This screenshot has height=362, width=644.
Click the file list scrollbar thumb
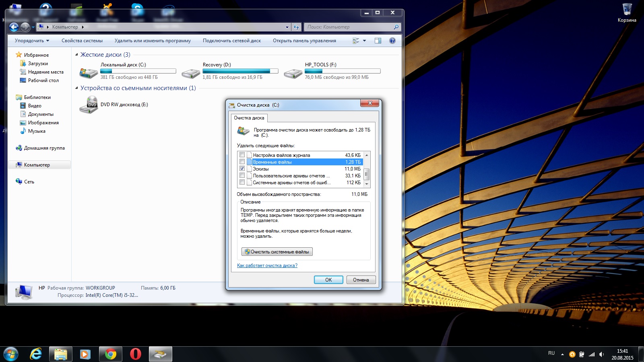[x=367, y=174]
